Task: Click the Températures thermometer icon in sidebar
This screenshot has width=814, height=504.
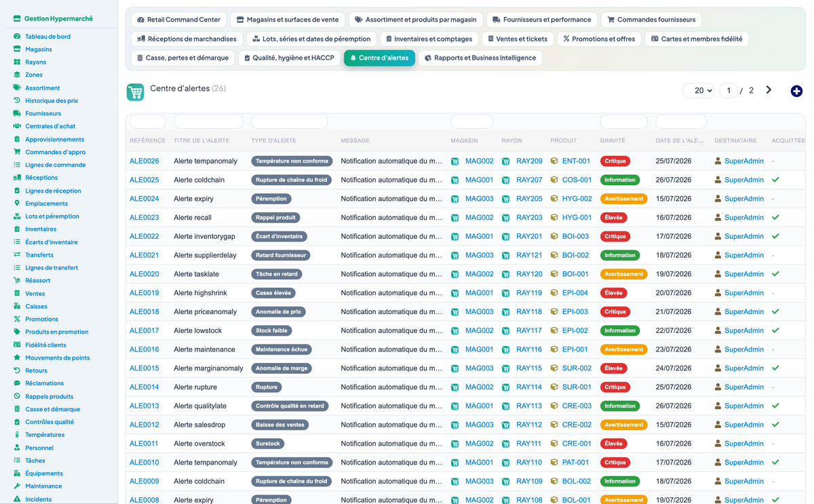Action: tap(17, 434)
